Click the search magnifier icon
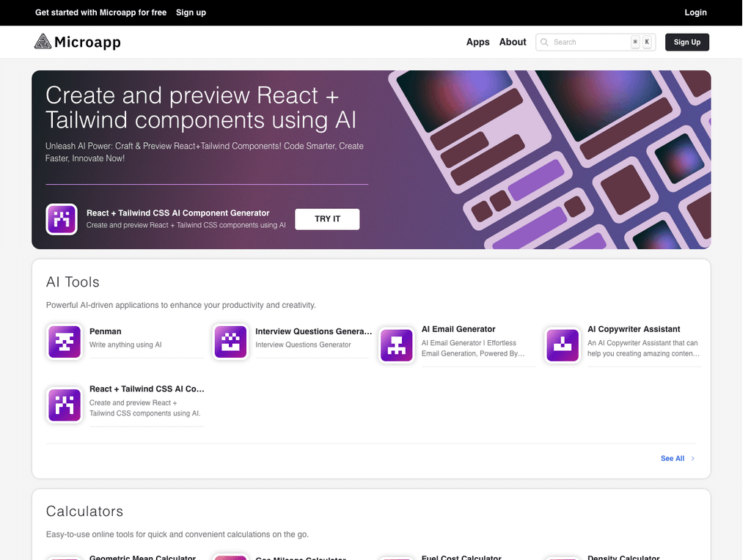 click(544, 42)
